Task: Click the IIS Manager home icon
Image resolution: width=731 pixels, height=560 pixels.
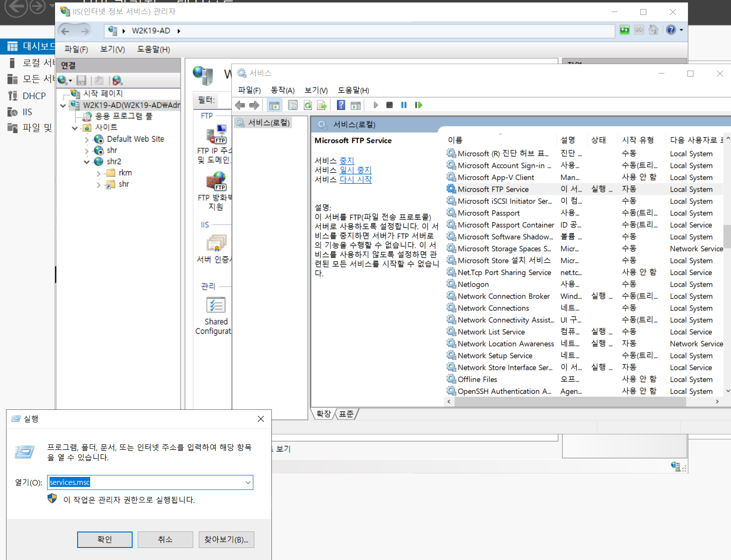Action: coord(653,30)
